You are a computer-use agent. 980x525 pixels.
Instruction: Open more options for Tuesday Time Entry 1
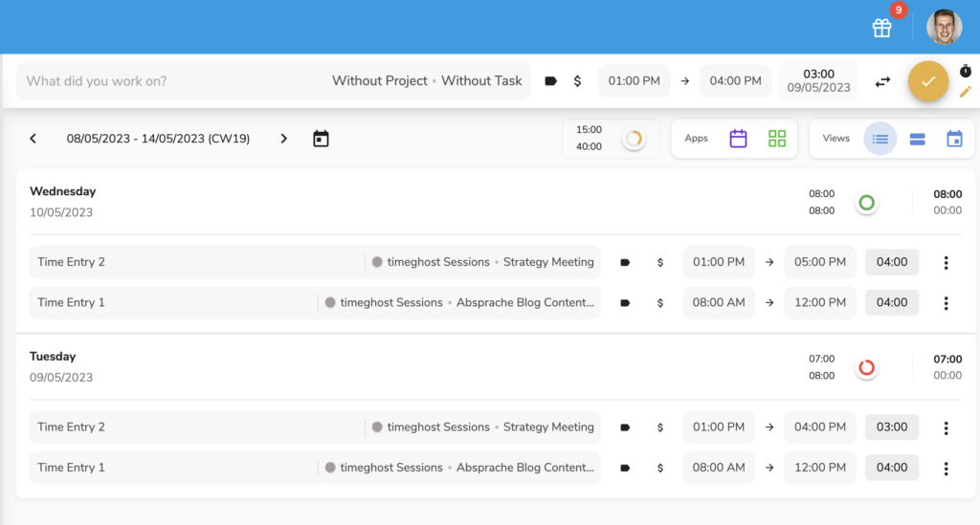point(946,468)
